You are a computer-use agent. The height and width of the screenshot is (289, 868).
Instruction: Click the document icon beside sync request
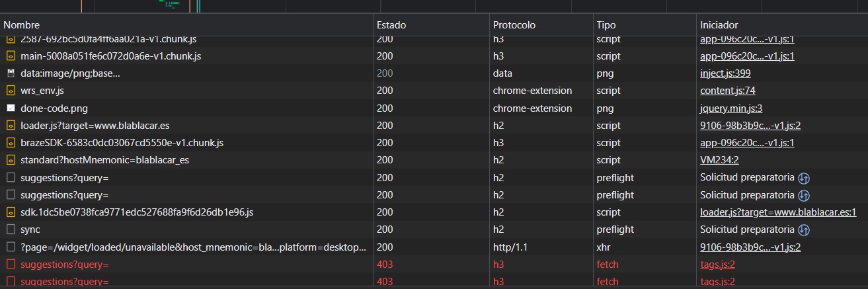tap(11, 229)
